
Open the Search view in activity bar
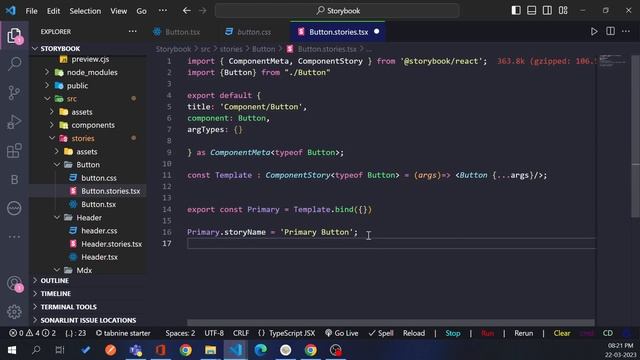pos(14,64)
